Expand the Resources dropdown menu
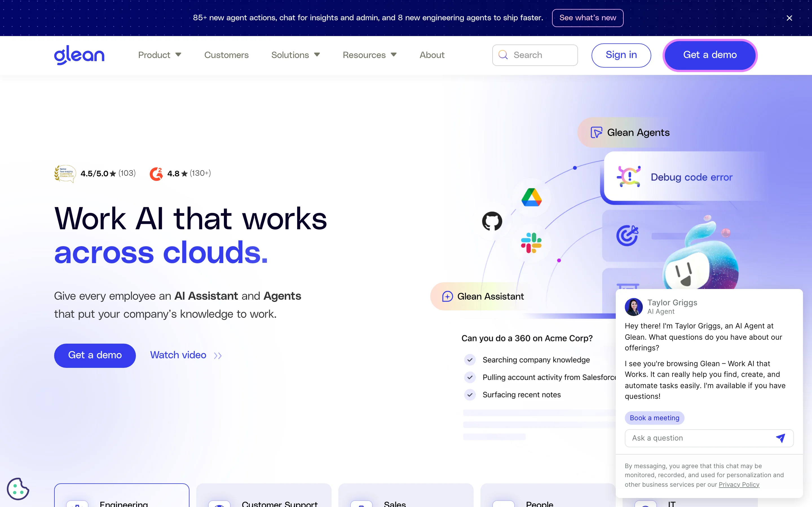This screenshot has width=812, height=507. [x=369, y=55]
